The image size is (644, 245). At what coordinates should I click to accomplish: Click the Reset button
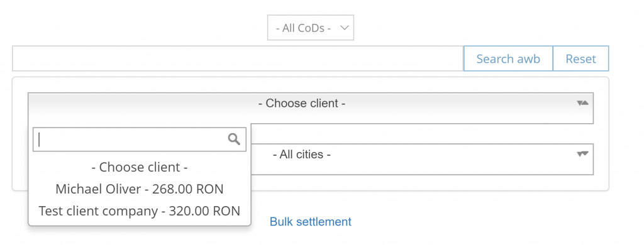(580, 58)
